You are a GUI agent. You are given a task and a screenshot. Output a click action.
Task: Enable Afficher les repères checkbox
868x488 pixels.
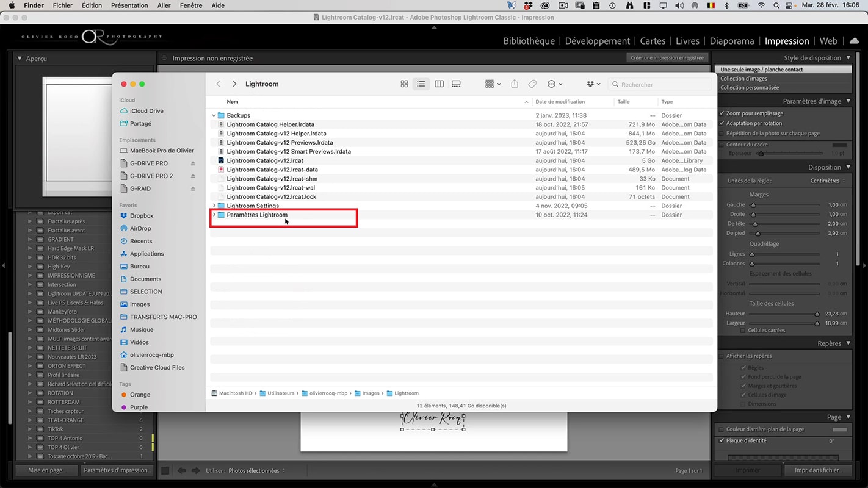[722, 356]
